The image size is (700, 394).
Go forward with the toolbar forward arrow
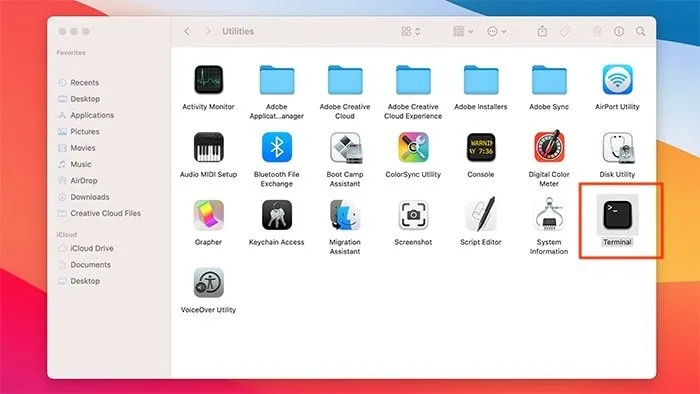point(208,31)
